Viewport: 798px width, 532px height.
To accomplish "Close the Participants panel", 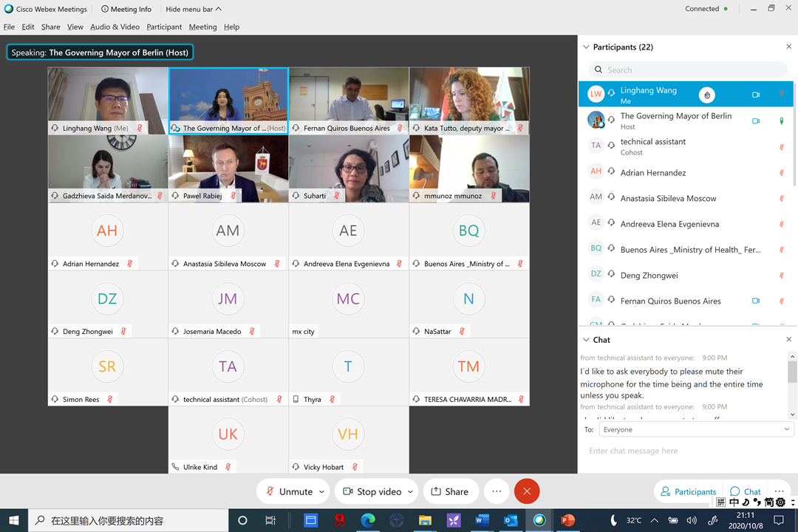I will pyautogui.click(x=788, y=47).
